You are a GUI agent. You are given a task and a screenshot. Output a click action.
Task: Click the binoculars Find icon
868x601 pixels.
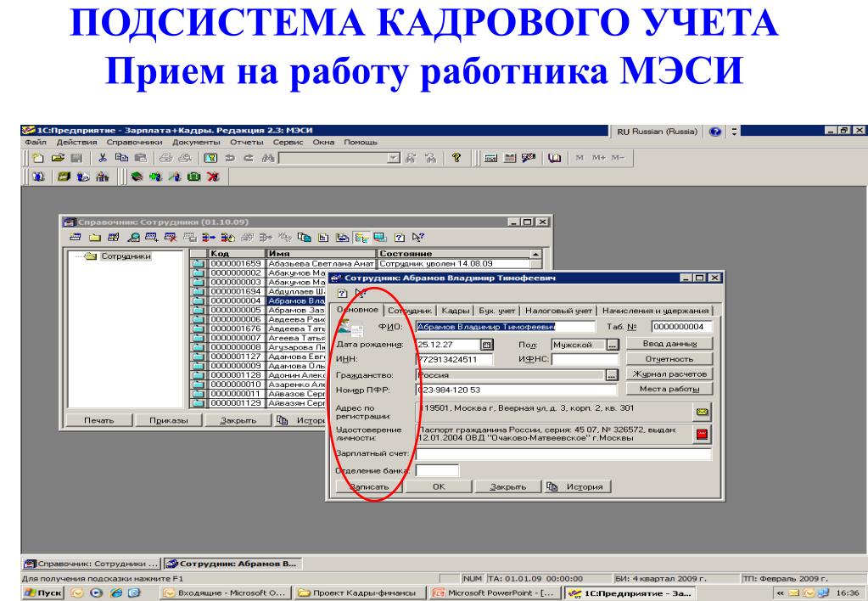(268, 158)
